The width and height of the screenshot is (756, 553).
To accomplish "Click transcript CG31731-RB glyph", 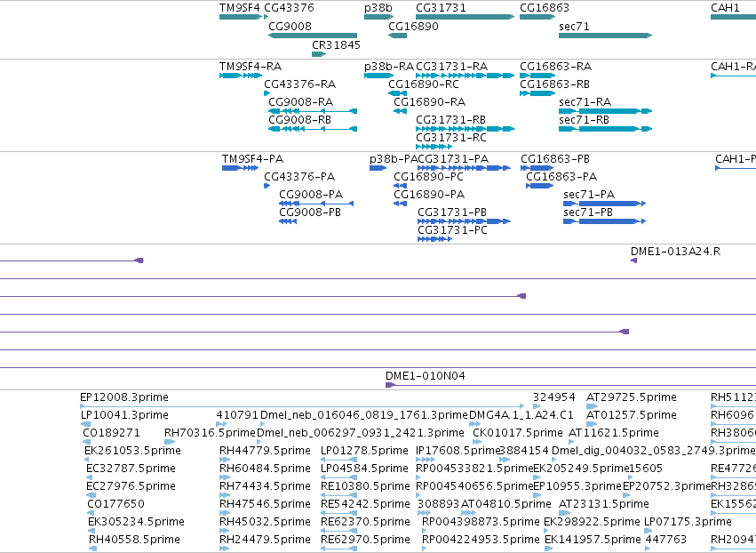I will (465, 129).
